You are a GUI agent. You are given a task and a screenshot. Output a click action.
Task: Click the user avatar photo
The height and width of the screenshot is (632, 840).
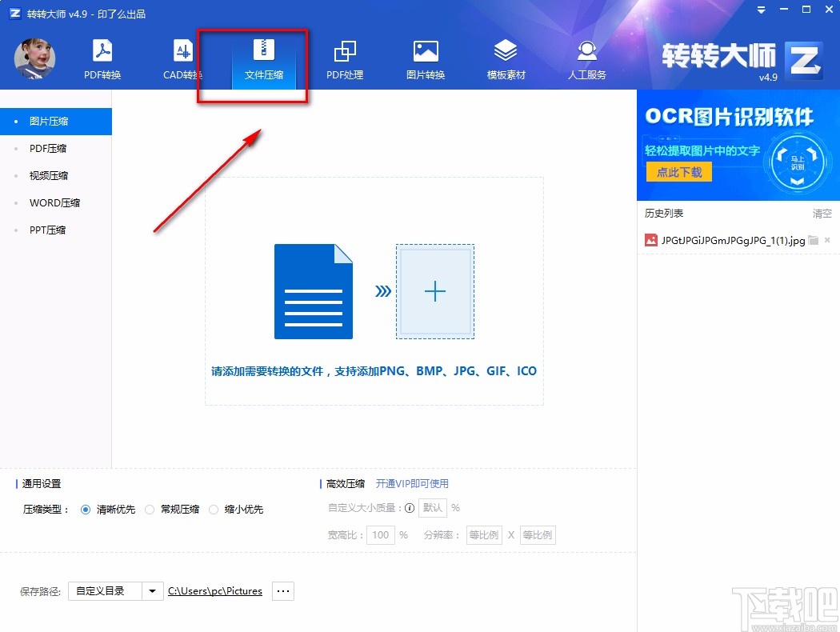34,58
